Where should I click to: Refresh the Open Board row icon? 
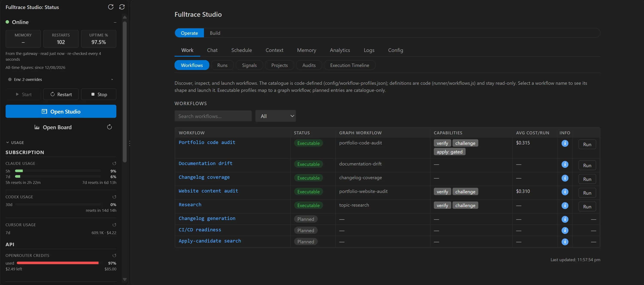coord(109,127)
